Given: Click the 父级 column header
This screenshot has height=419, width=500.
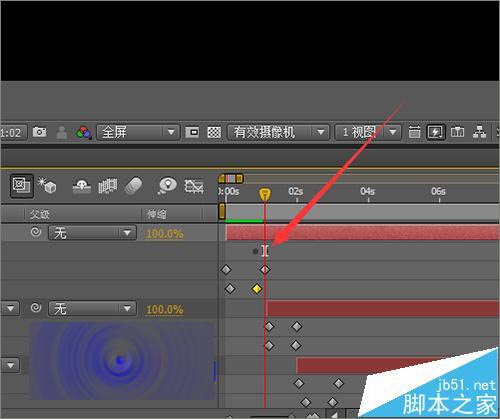Looking at the screenshot, I should pos(40,214).
